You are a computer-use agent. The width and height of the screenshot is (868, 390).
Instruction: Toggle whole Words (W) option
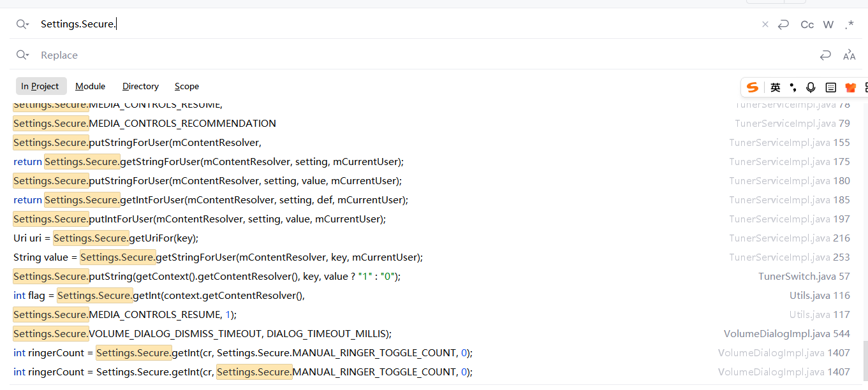pos(828,24)
